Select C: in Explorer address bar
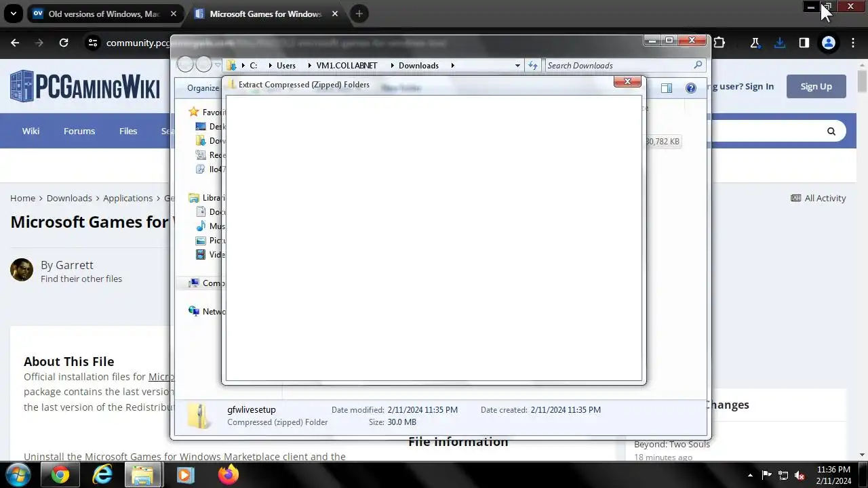The image size is (868, 488). point(254,65)
